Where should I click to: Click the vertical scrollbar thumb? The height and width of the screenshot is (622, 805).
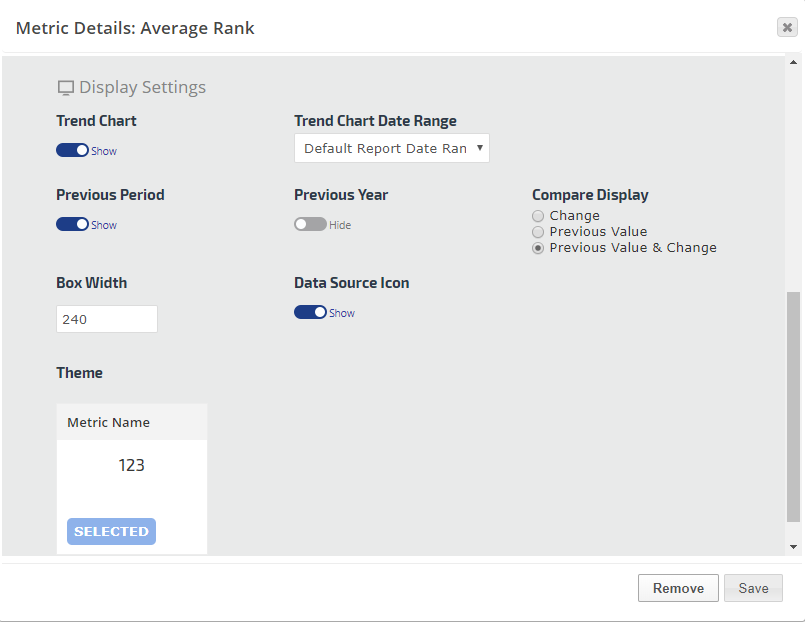click(x=793, y=406)
